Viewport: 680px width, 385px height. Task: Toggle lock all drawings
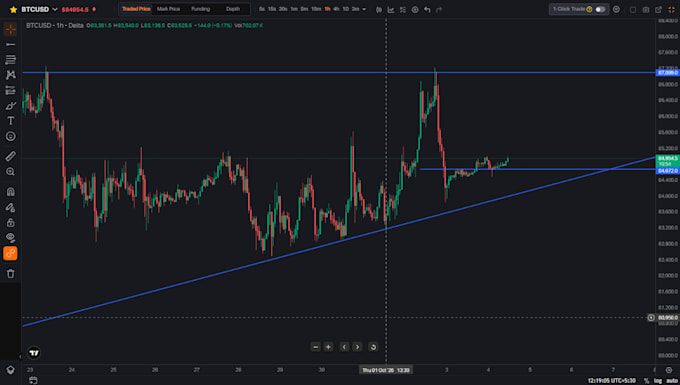10,222
